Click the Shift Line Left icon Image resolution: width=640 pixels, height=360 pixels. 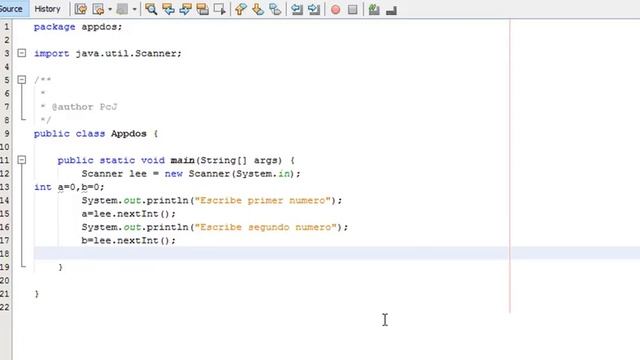click(x=297, y=9)
